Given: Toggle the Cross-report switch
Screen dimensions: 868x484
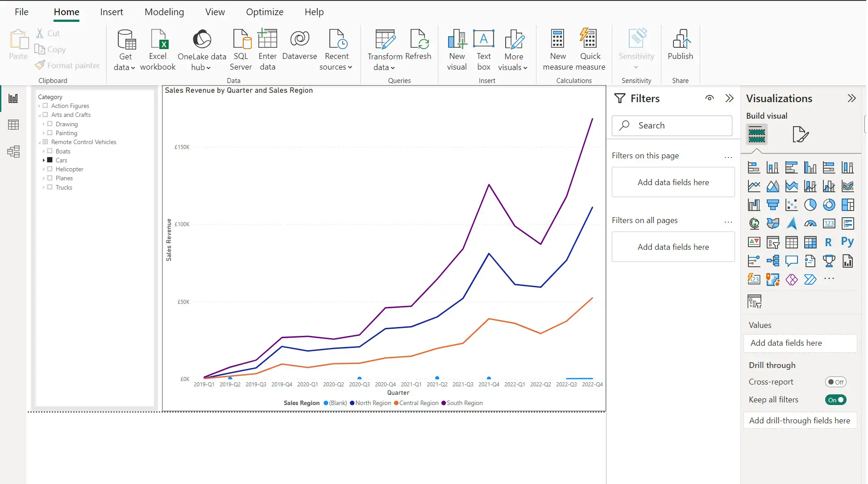Looking at the screenshot, I should (x=835, y=382).
